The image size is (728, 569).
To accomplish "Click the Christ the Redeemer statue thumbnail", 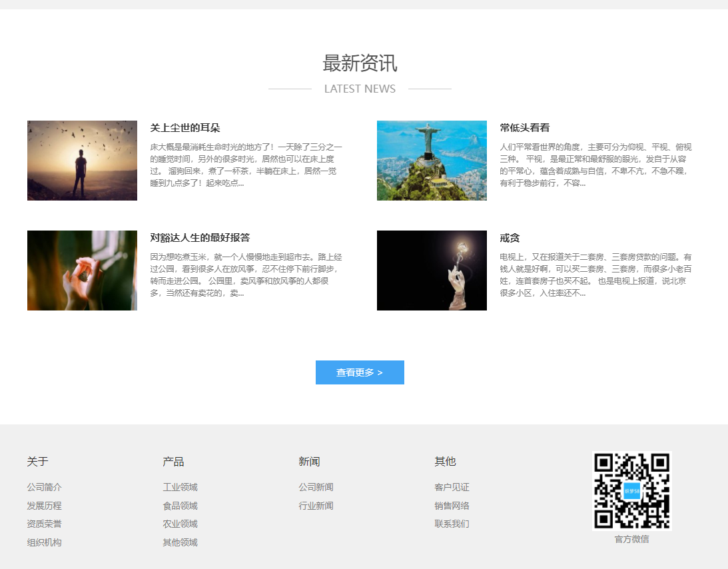I will (x=432, y=161).
